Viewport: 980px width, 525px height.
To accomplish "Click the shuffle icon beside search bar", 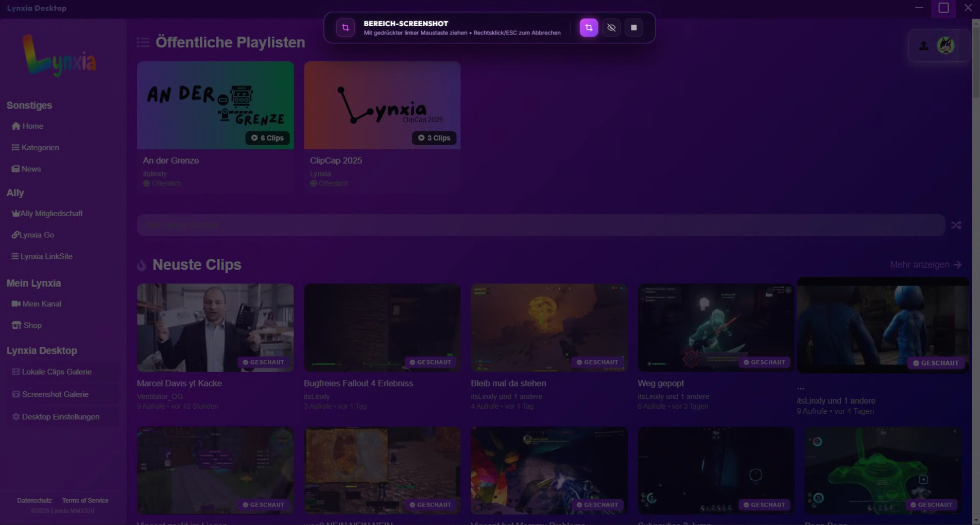I will coord(956,225).
